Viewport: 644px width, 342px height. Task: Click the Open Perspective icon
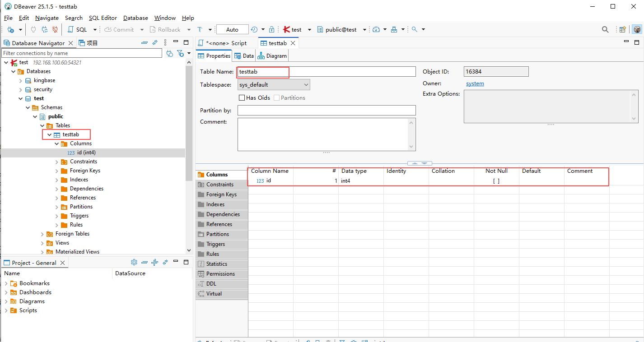click(623, 30)
